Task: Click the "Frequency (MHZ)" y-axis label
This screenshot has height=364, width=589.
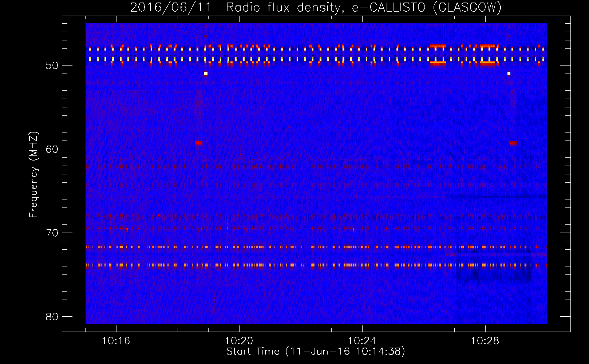Action: (33, 175)
